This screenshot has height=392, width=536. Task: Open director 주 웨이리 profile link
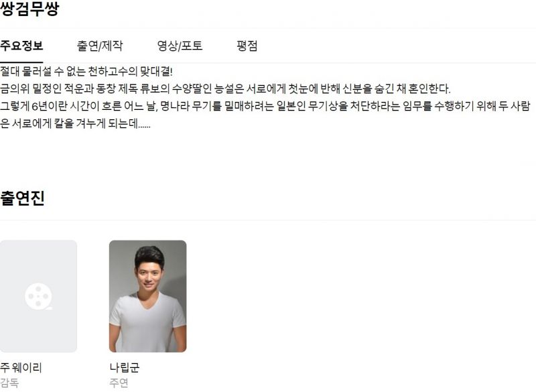[21, 367]
